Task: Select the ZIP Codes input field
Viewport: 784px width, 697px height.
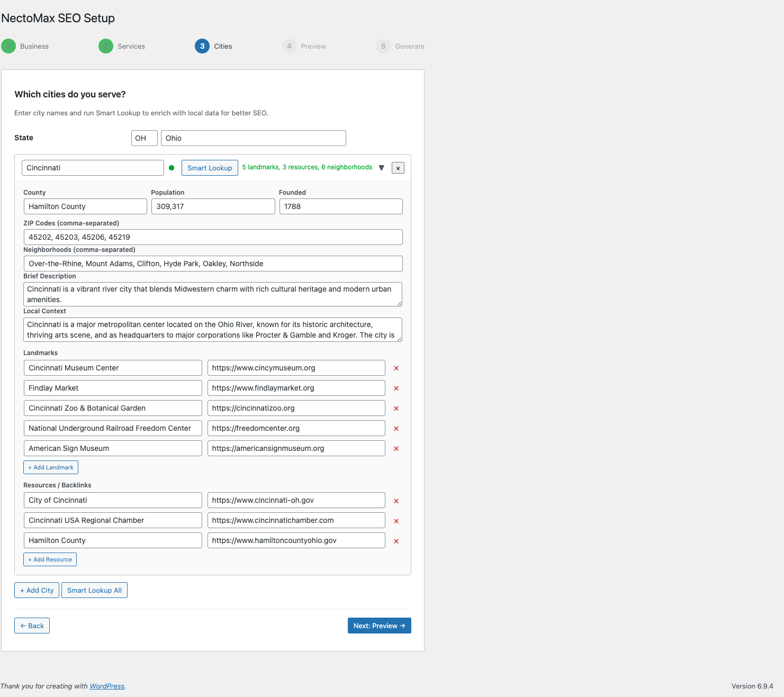Action: (212, 237)
